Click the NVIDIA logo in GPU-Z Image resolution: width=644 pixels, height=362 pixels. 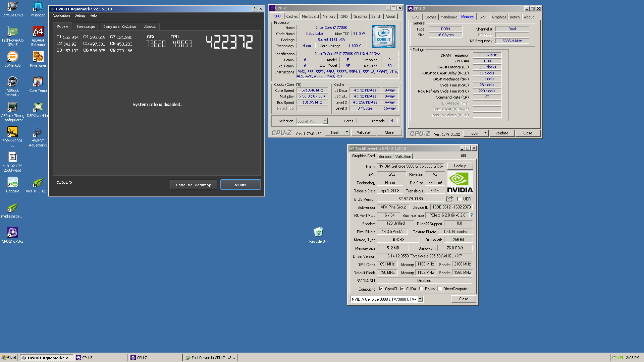tap(460, 183)
